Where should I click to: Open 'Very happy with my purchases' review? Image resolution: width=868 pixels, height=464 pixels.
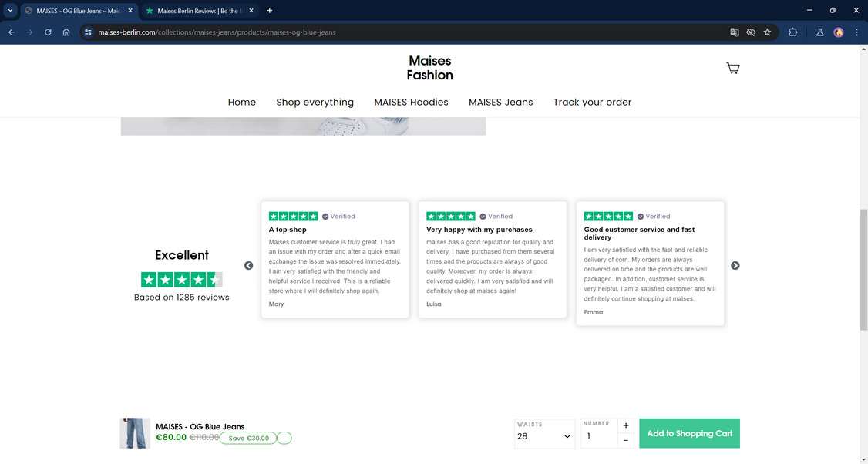point(493,259)
